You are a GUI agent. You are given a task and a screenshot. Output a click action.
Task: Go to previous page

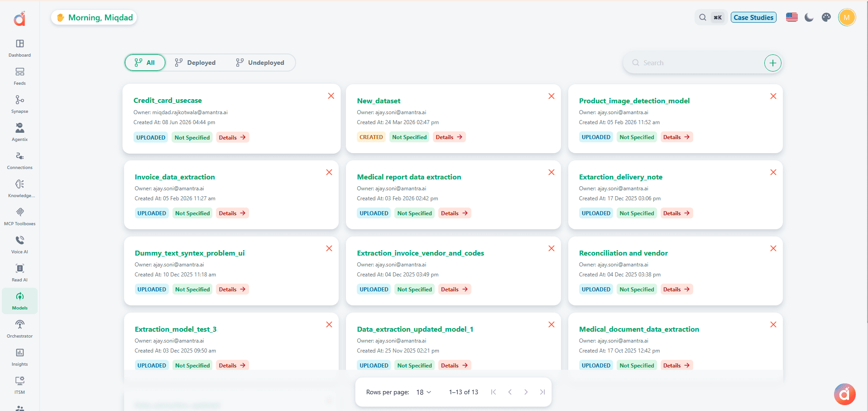click(x=509, y=392)
